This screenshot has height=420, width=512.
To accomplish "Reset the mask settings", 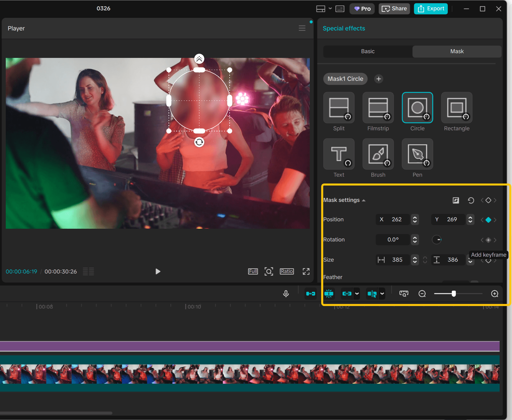I will (x=471, y=200).
